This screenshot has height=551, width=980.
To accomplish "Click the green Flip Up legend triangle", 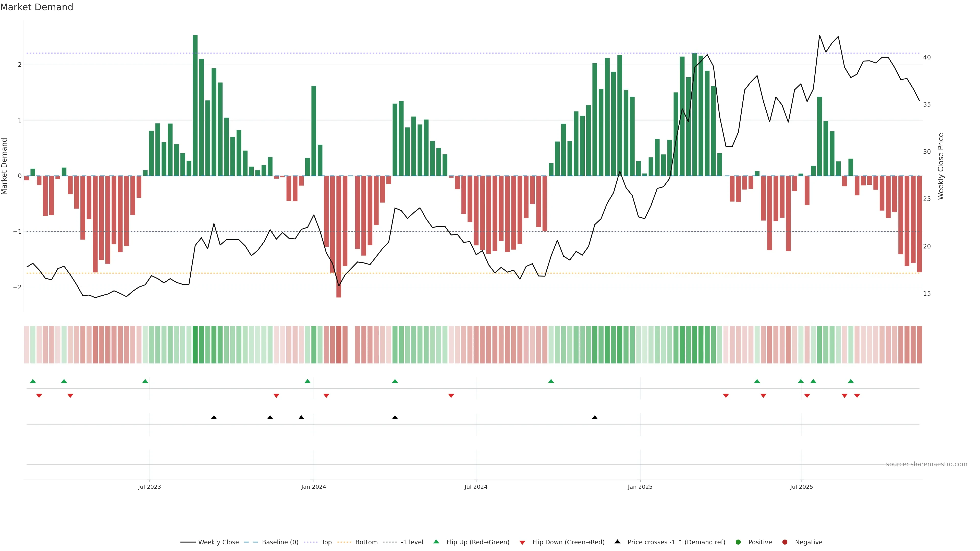I will click(436, 542).
